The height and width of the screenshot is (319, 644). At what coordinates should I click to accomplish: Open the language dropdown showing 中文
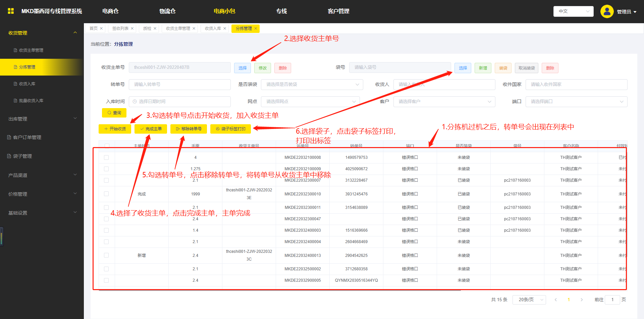(x=573, y=11)
